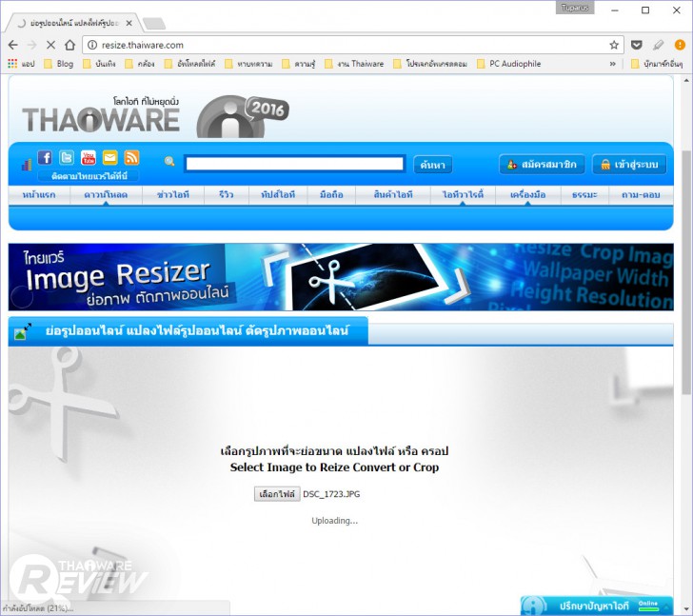This screenshot has height=616, width=693.
Task: Open the อัพโหลดไฟล์ bookmark folder
Action: pyautogui.click(x=190, y=64)
